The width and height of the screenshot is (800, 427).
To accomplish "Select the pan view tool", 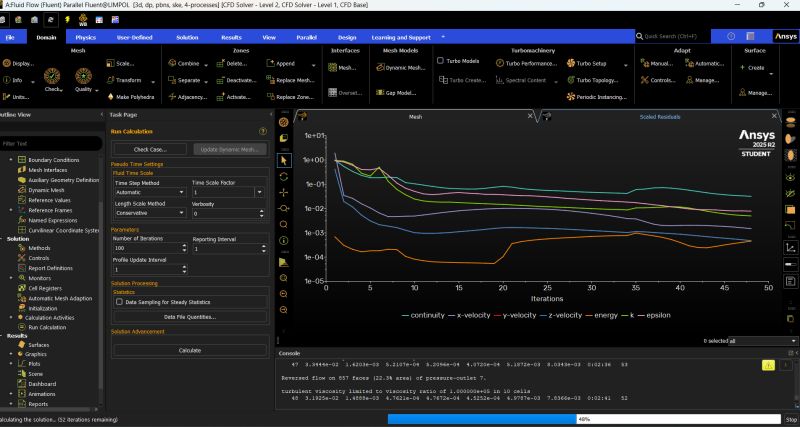I will coord(284,192).
